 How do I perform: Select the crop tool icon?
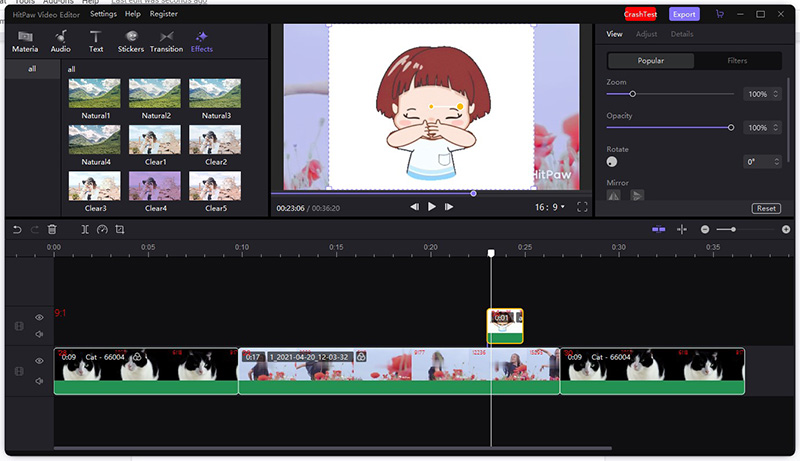[120, 229]
